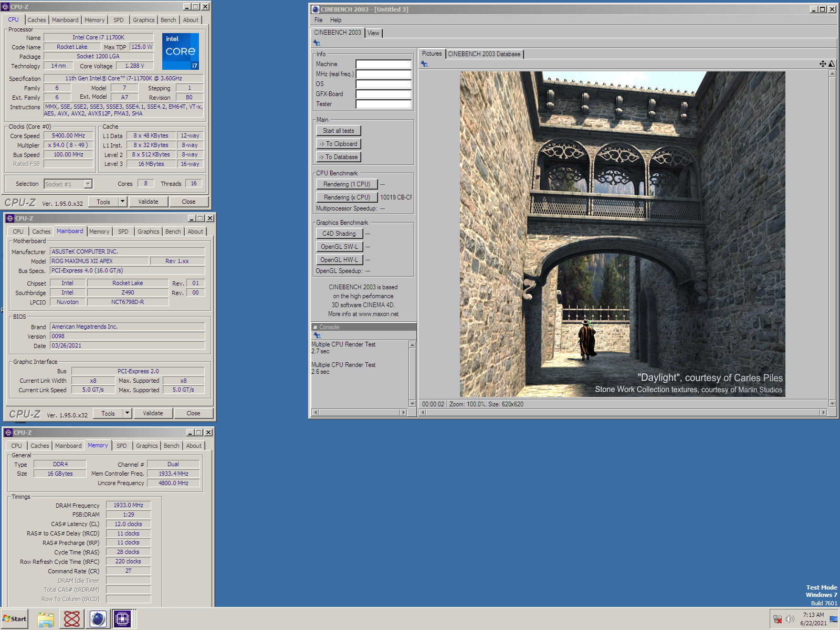Click the console scrollbar down arrow
The image size is (840, 630).
tap(412, 403)
